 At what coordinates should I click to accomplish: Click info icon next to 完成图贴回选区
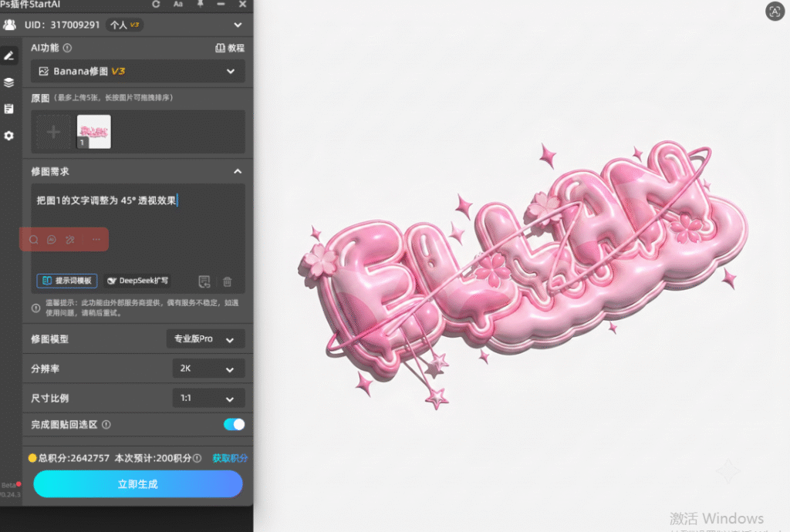coord(106,425)
